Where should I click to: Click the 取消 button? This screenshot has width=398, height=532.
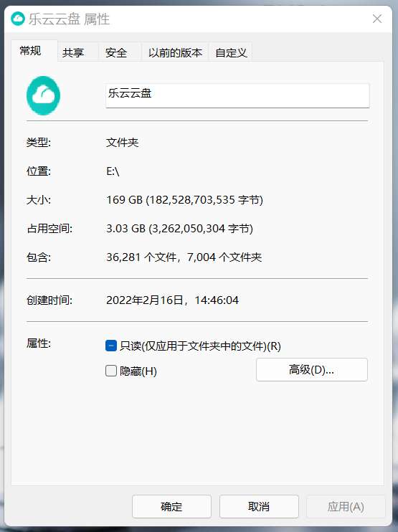[259, 507]
